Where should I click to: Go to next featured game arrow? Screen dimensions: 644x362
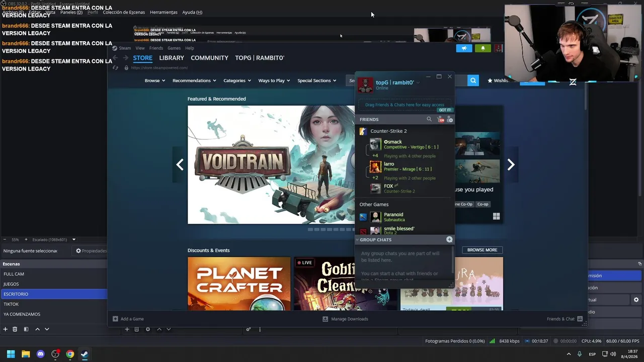(511, 164)
